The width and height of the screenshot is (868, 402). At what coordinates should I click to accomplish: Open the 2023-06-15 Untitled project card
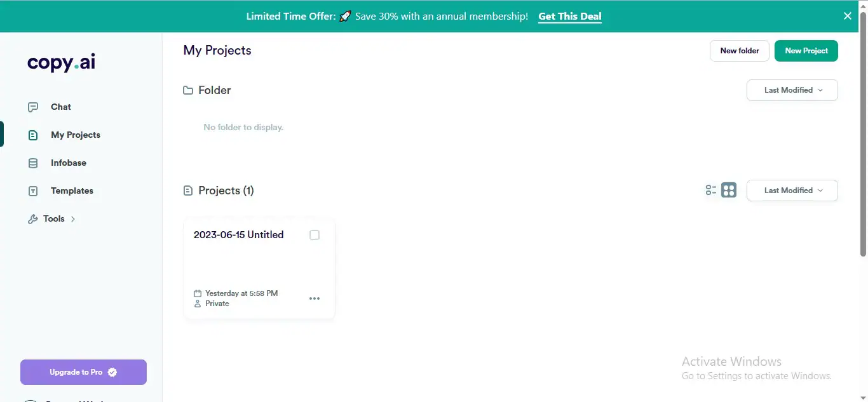coord(248,260)
